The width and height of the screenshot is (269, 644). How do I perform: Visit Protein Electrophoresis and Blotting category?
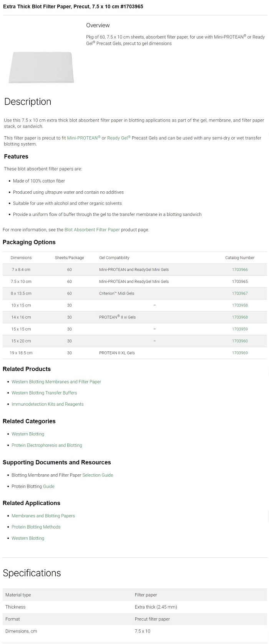(x=46, y=445)
